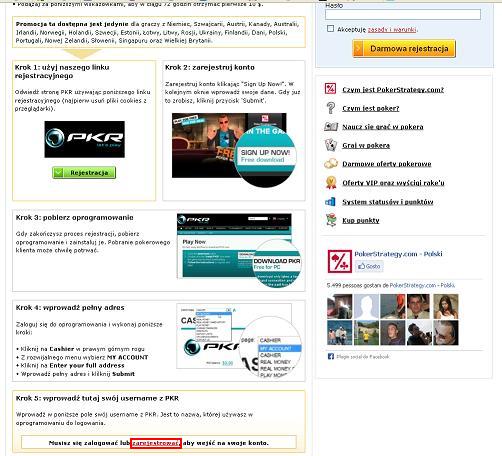Click the shopping cart icon beside 'Kup punkty'

[x=331, y=220]
